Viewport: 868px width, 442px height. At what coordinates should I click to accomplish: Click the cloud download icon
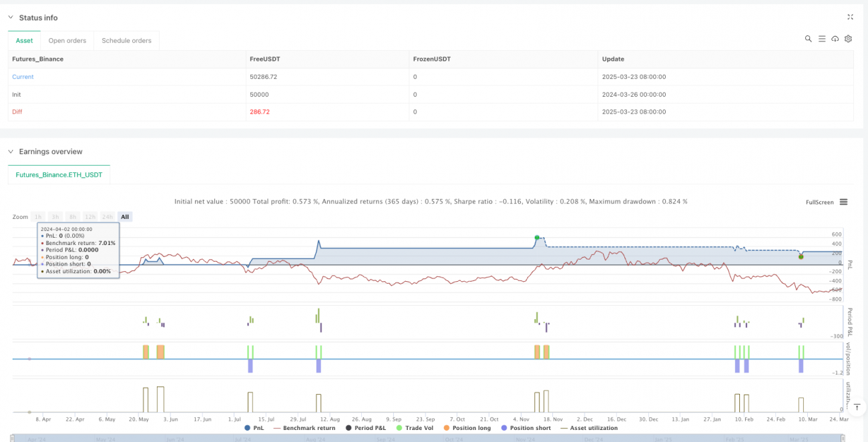tap(835, 39)
